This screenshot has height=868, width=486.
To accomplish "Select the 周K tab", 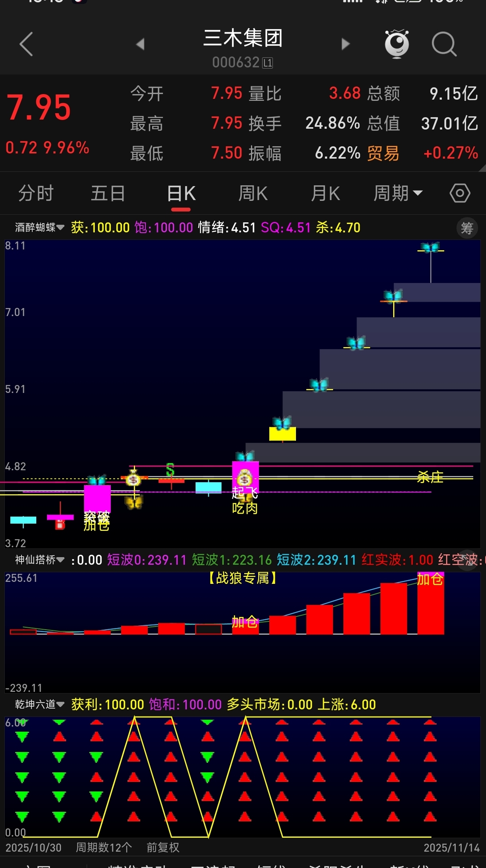I will [x=253, y=193].
